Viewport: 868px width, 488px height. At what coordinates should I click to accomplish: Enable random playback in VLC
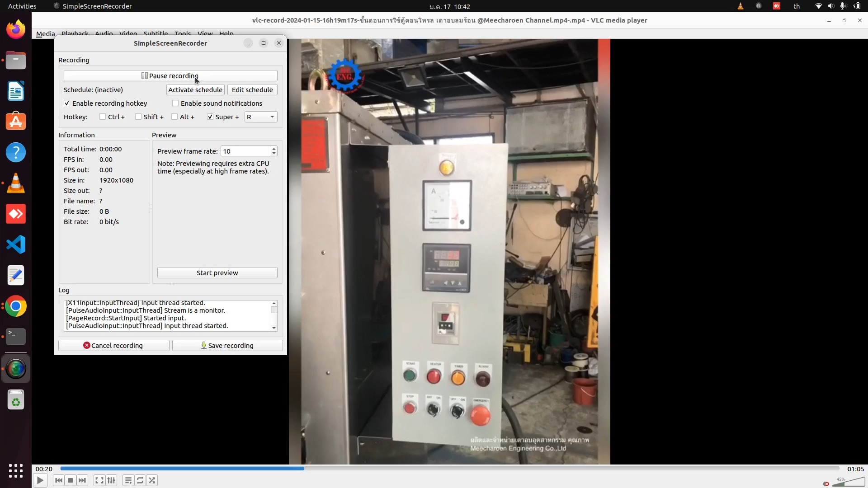click(152, 480)
